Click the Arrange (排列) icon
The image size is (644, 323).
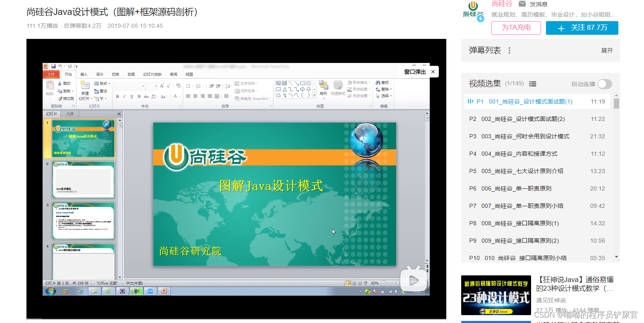(x=323, y=85)
